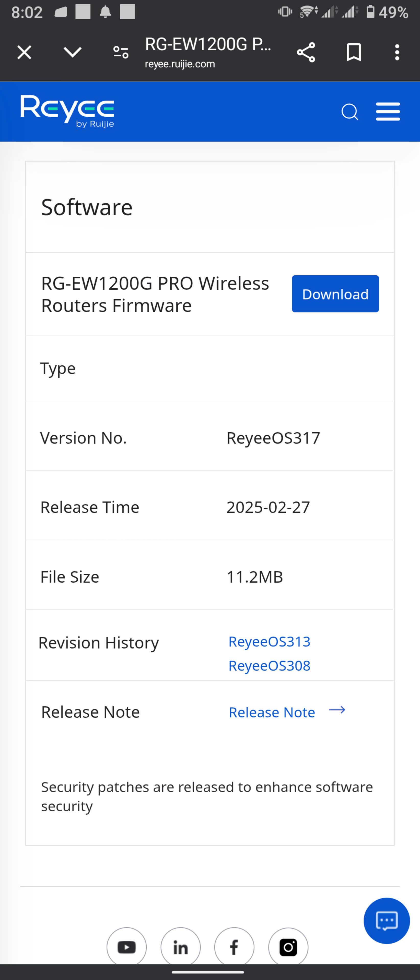420x980 pixels.
Task: Visit the Instagram social page
Action: coord(288,947)
